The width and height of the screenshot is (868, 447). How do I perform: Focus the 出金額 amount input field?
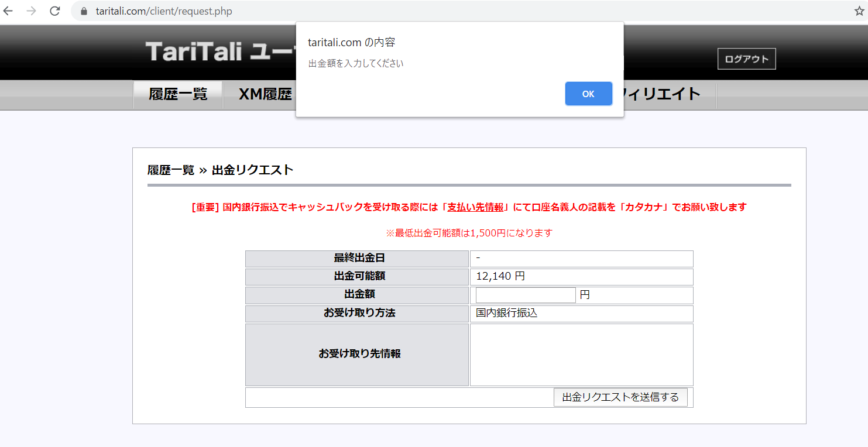point(525,295)
